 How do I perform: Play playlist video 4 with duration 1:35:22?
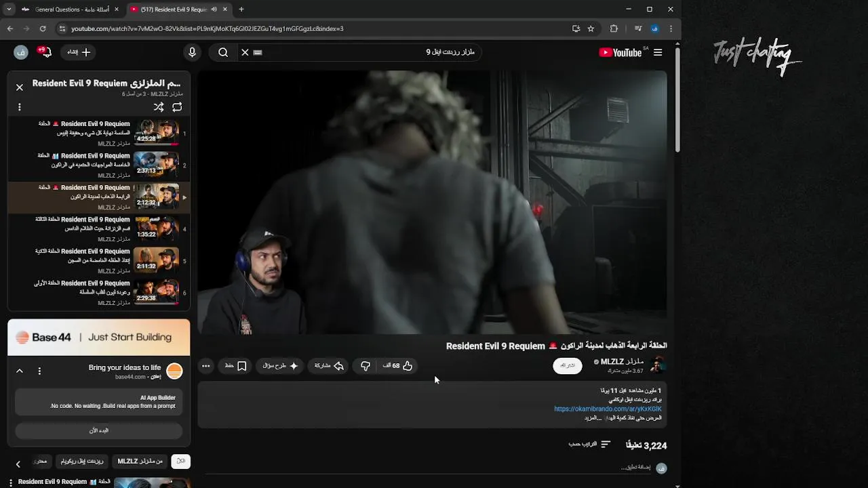pos(99,229)
